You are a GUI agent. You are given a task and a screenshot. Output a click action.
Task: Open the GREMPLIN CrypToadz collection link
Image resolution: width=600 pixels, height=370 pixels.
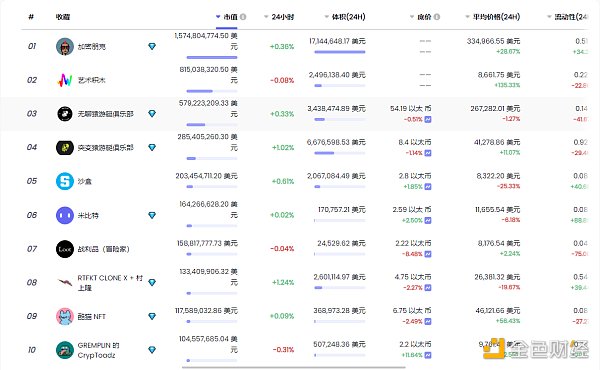click(x=99, y=350)
